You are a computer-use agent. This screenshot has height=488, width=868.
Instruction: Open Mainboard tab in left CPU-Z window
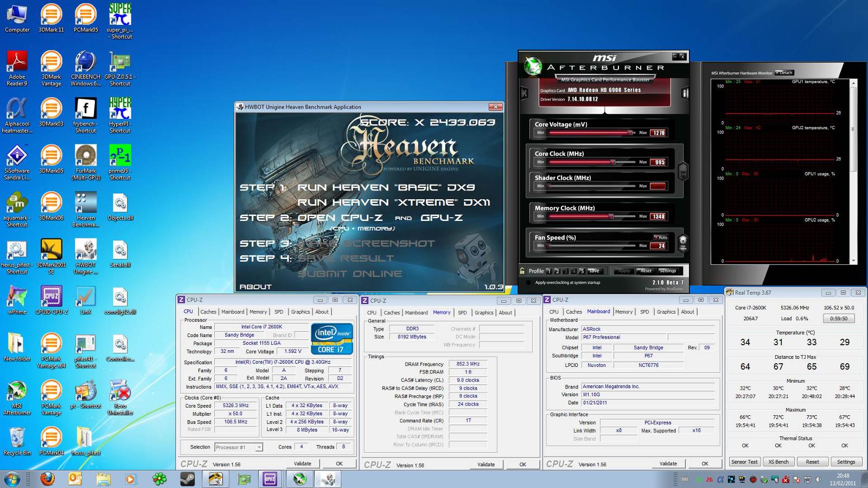tap(233, 312)
